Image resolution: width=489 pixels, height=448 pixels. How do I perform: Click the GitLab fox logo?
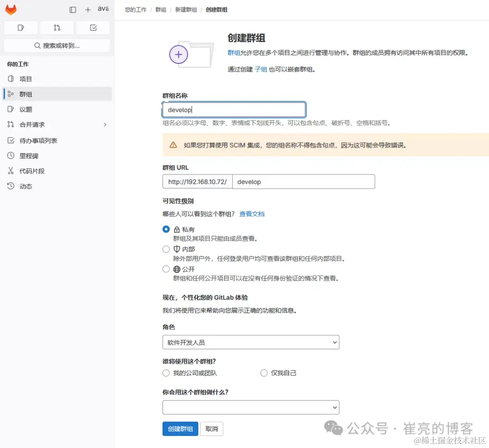click(10, 10)
